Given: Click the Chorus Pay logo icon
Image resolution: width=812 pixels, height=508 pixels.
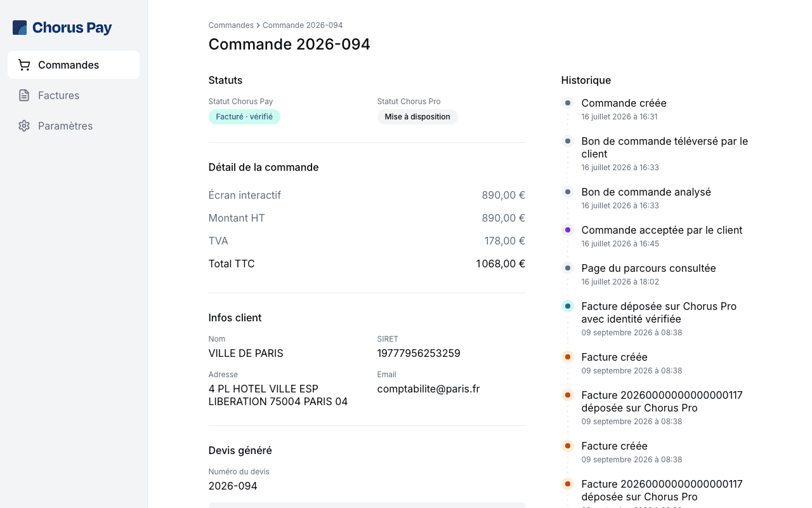Looking at the screenshot, I should [x=20, y=27].
